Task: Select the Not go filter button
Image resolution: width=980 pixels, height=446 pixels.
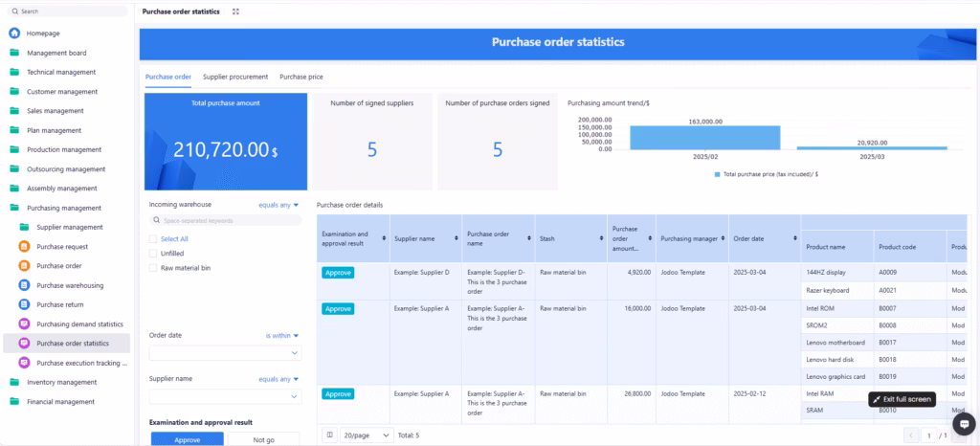Action: (x=262, y=439)
